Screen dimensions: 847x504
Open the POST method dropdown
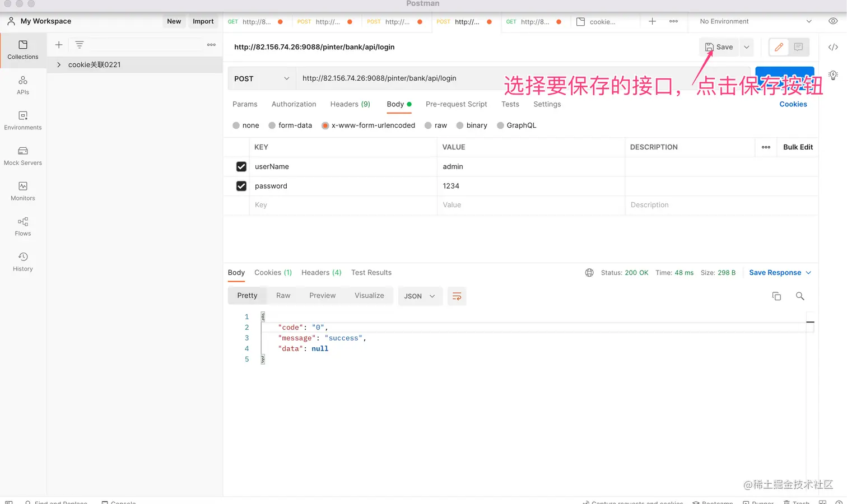coord(262,78)
